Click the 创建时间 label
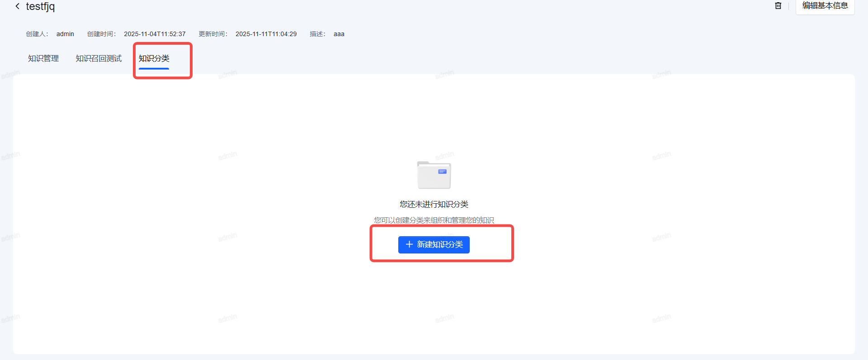The image size is (868, 360). pyautogui.click(x=102, y=34)
